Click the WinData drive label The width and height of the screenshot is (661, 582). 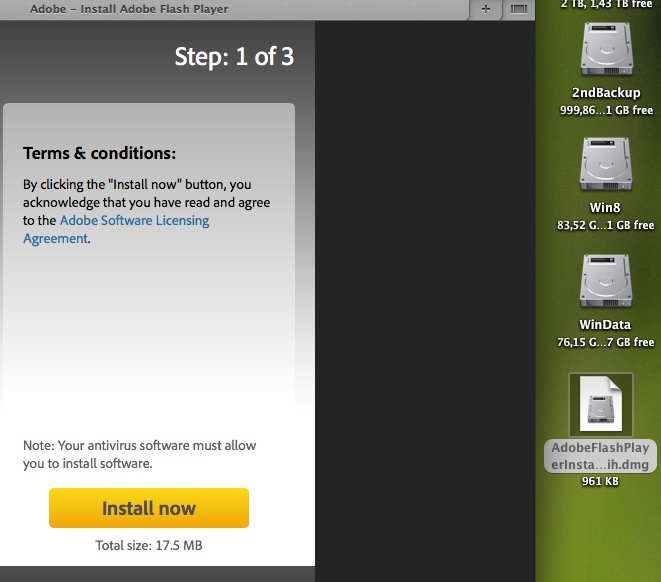pos(605,325)
